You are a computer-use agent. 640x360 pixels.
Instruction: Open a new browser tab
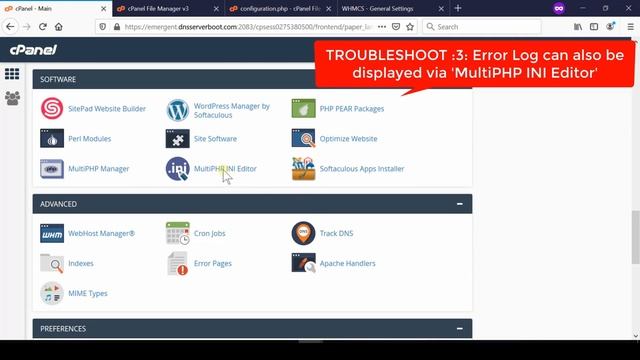[458, 8]
